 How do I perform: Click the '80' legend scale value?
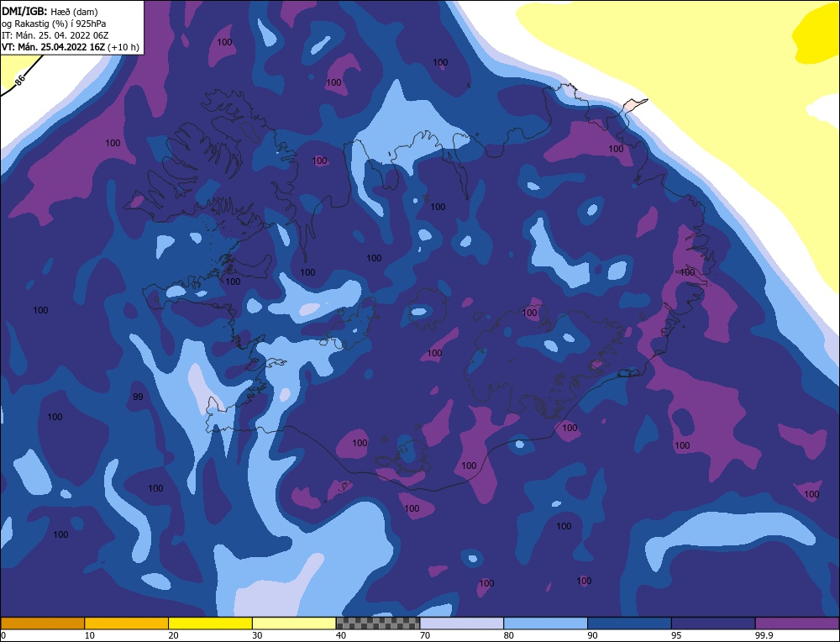pos(509,635)
